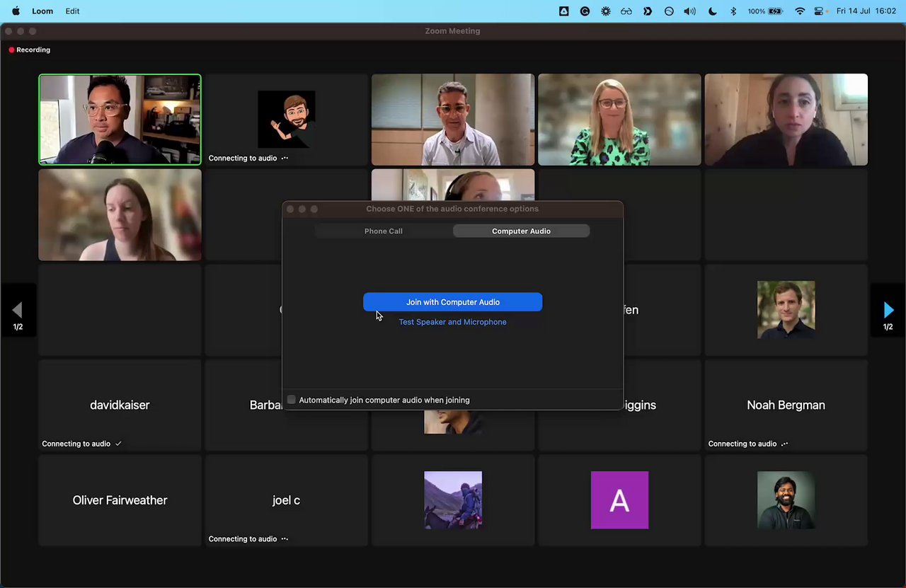The image size is (906, 588).
Task: Select the joel c participant name
Action: [287, 500]
